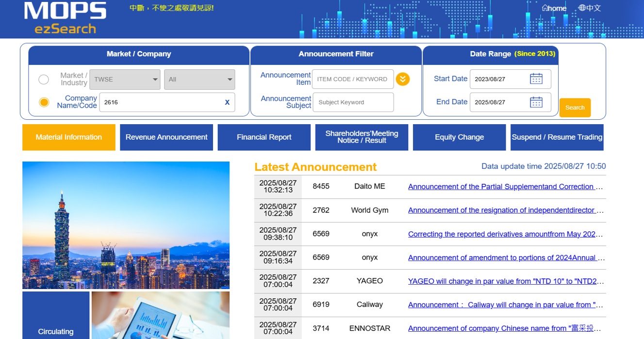The width and height of the screenshot is (644, 339).
Task: Open the TWSE market dropdown
Action: (x=125, y=80)
